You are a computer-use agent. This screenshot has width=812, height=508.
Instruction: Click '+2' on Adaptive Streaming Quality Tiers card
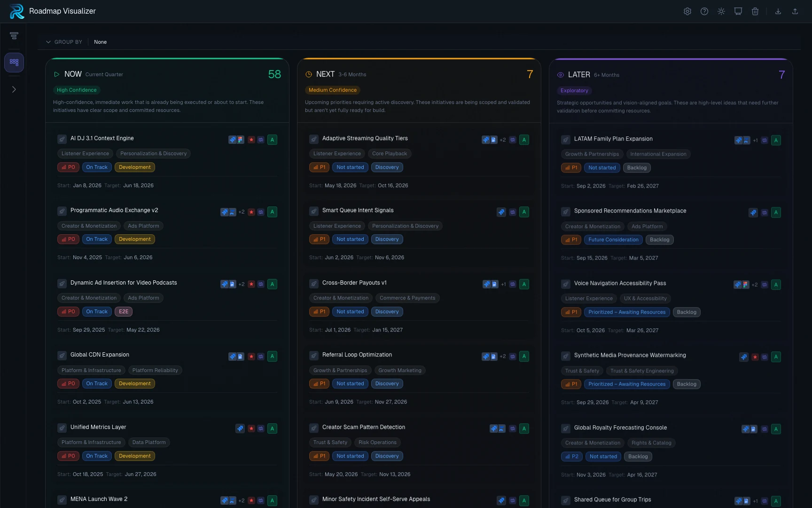(503, 140)
